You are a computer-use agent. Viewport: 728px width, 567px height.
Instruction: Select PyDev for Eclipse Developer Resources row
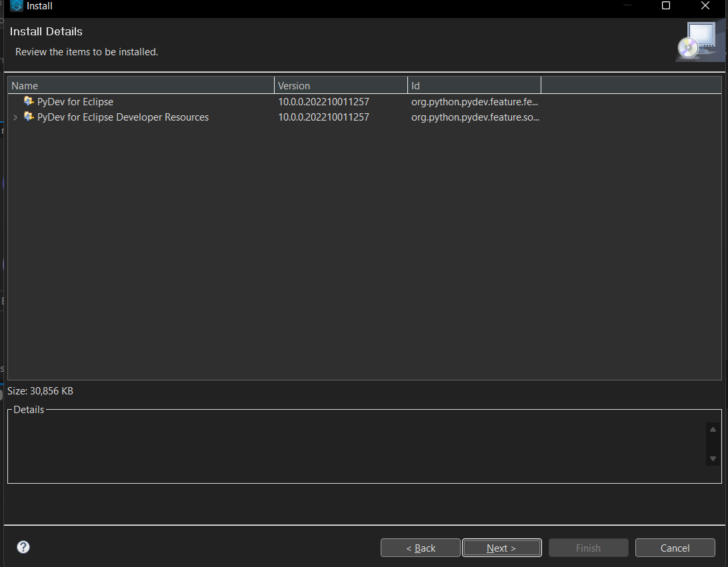click(365, 117)
